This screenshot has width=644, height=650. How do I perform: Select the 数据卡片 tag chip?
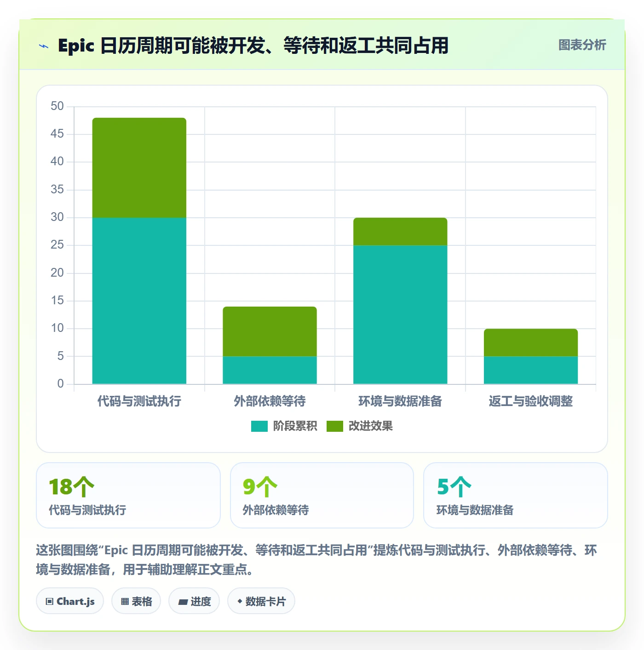(261, 601)
